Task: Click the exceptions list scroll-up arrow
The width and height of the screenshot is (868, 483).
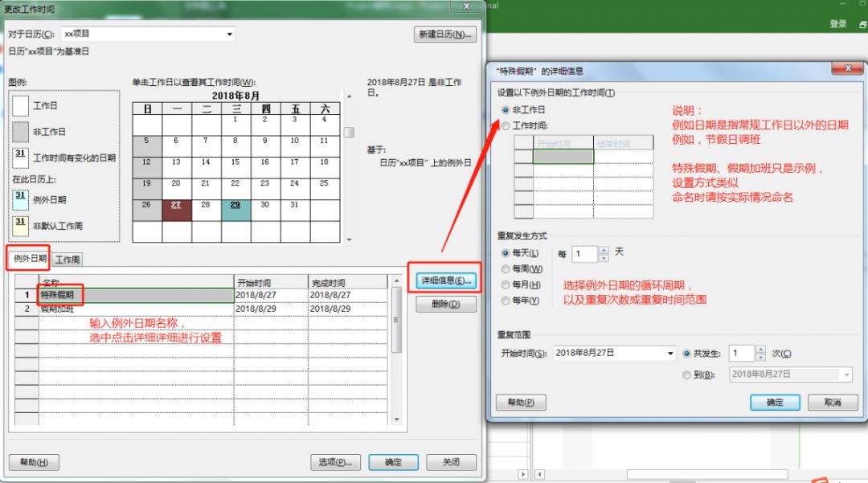Action: [396, 281]
